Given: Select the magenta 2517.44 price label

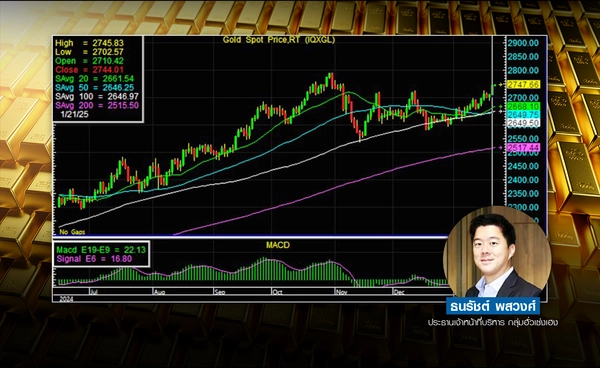Looking at the screenshot, I should (523, 148).
